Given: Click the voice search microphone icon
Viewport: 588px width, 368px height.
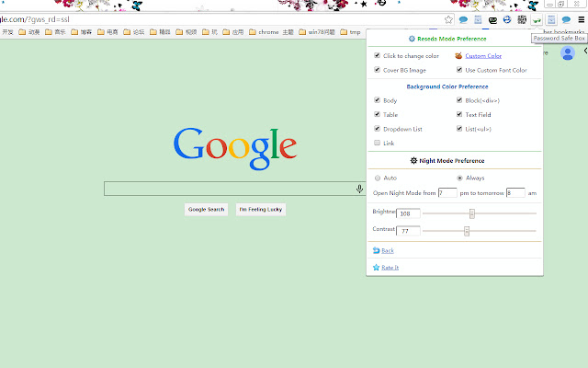Looking at the screenshot, I should point(360,189).
